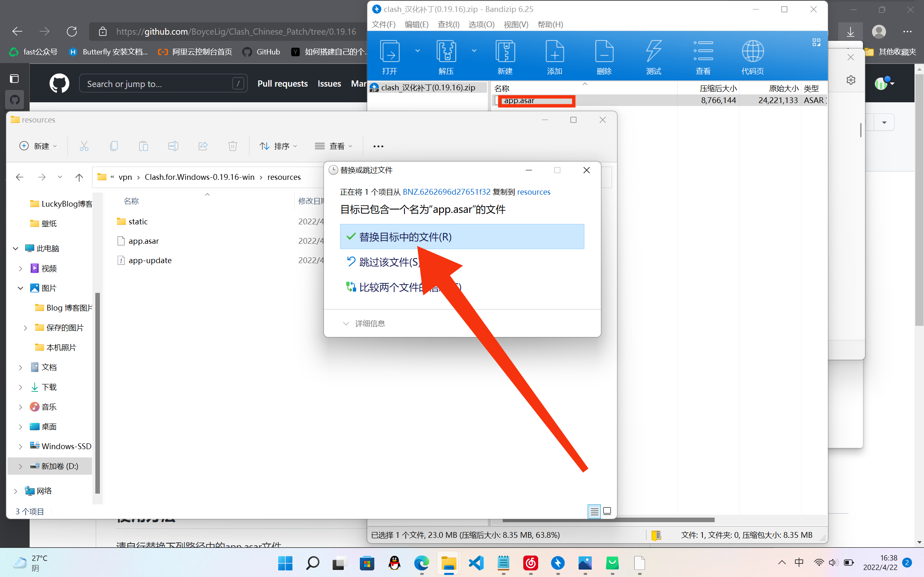Click the Bandizip Open (打开) icon
This screenshot has height=577, width=924.
[390, 52]
